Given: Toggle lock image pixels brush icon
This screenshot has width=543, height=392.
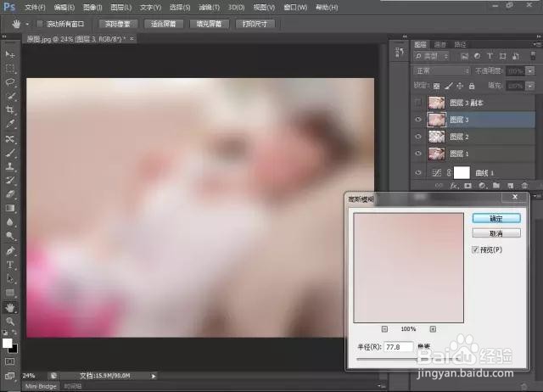Looking at the screenshot, I should 449,86.
